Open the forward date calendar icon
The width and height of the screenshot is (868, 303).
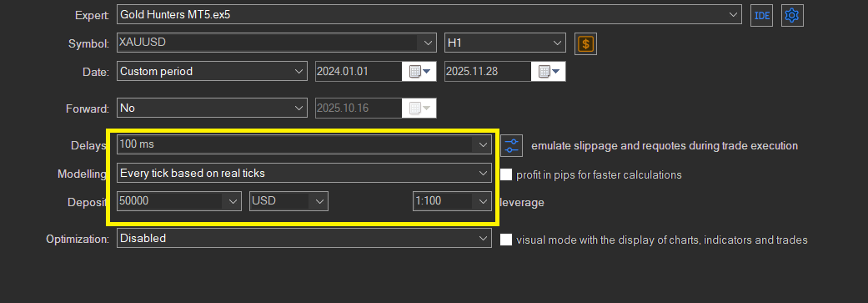point(419,108)
